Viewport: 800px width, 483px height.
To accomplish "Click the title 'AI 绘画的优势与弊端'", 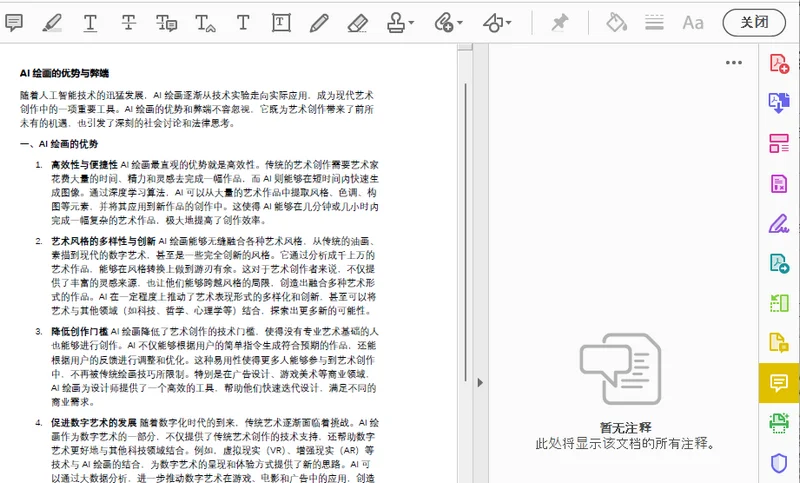I will click(64, 73).
